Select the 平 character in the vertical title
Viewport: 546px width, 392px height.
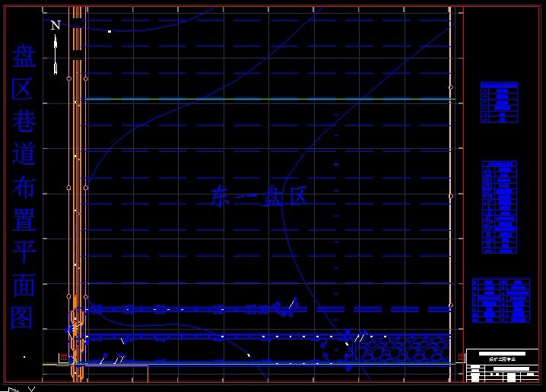[24, 251]
